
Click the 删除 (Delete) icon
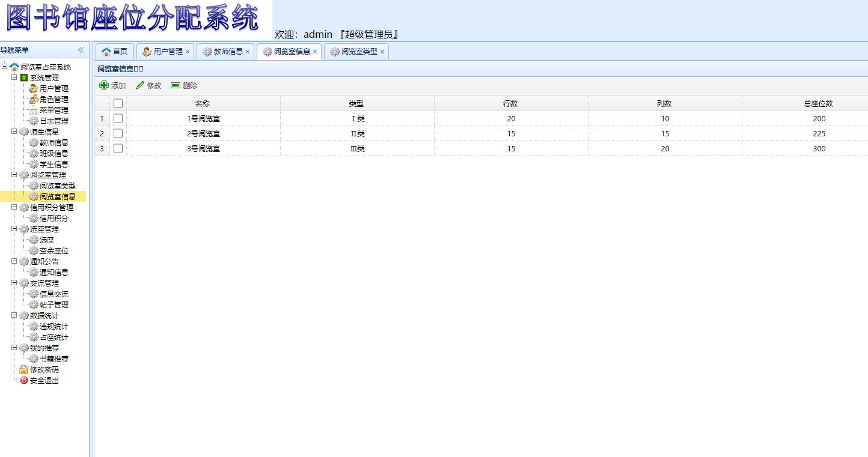tap(175, 85)
